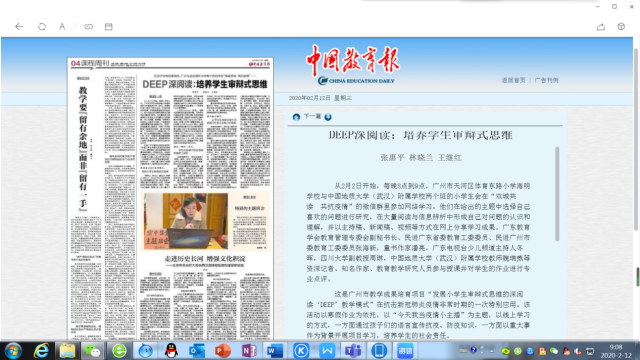Click the 下一篇 text link
Image resolution: width=640 pixels, height=360 pixels.
point(312,117)
